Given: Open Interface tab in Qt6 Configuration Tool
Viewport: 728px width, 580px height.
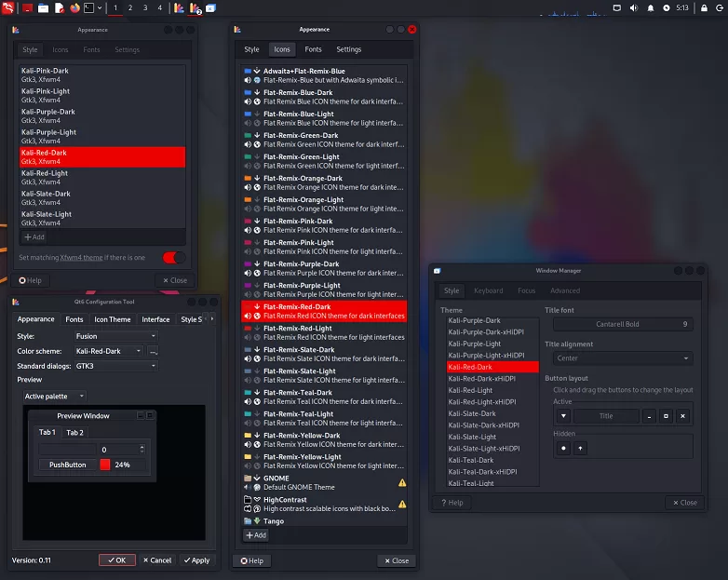Looking at the screenshot, I should (155, 319).
